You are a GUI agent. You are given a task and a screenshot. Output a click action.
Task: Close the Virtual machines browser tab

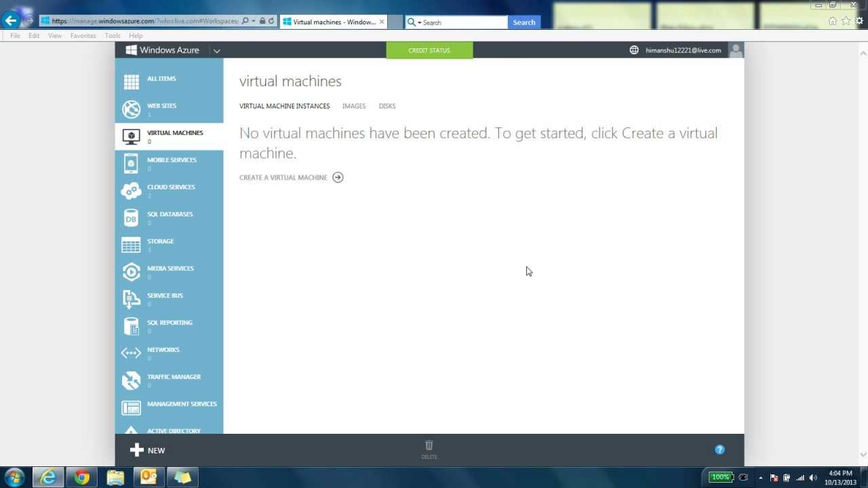click(x=382, y=22)
